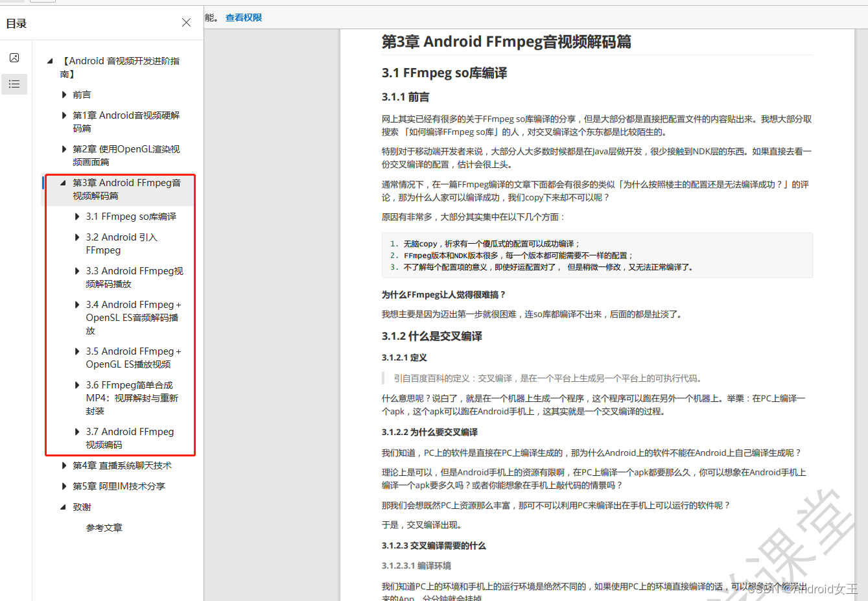Click the subheading 3.1.2.3 交叉编译需要的什么

tap(434, 546)
